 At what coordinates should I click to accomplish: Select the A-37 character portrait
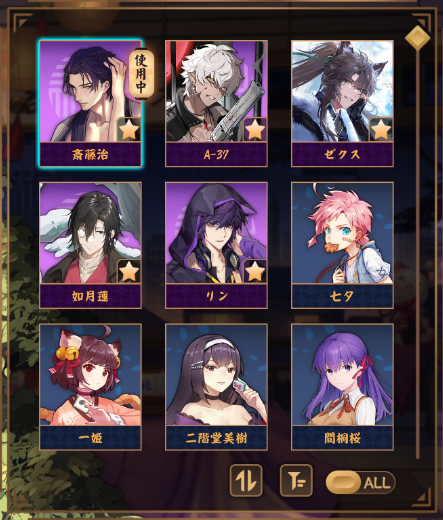(x=216, y=103)
